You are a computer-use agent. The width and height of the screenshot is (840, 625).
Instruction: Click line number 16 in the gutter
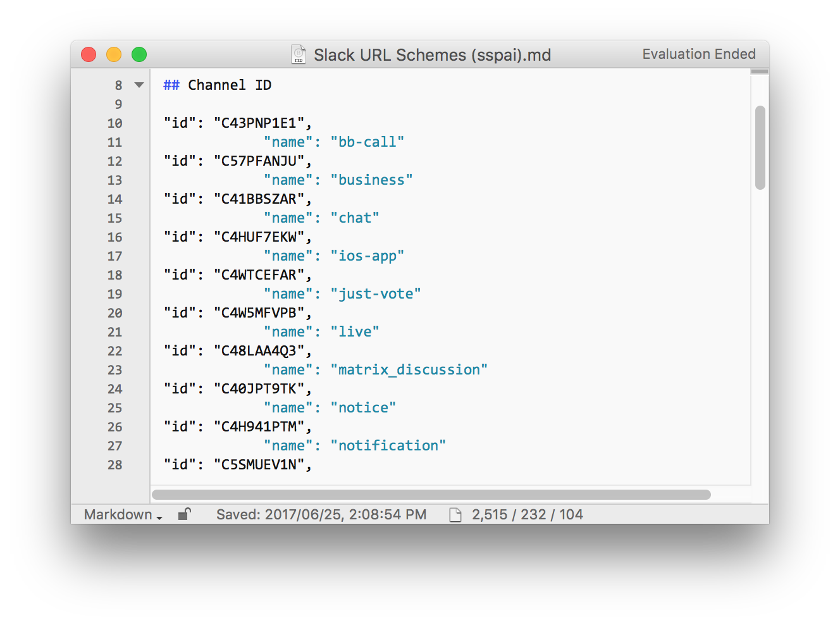(114, 237)
